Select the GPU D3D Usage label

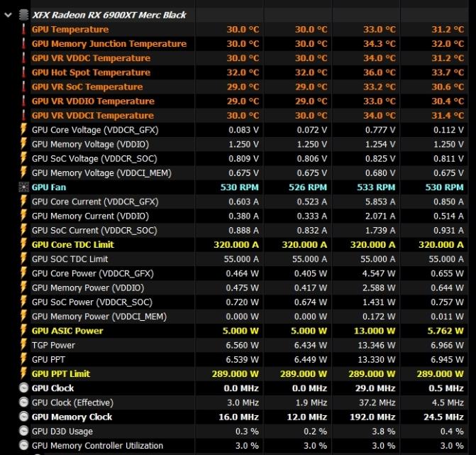pyautogui.click(x=62, y=432)
